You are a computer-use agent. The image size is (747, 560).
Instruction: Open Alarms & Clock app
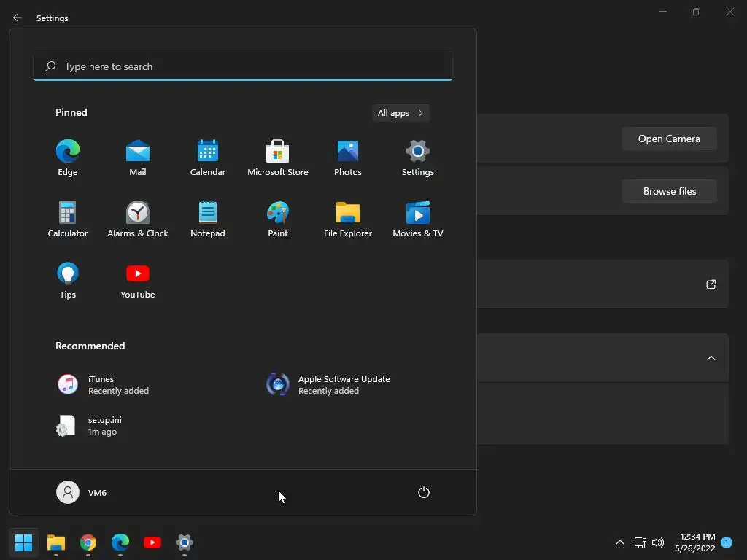click(138, 219)
